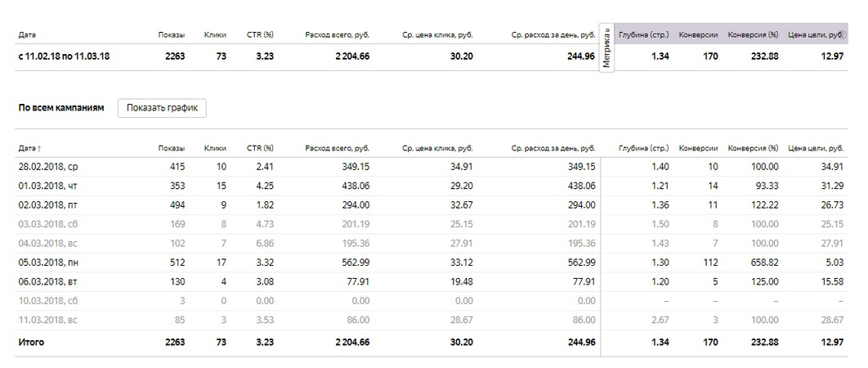The height and width of the screenshot is (368, 868).
Task: Click Цена цели, руб. table header
Action: [x=815, y=148]
